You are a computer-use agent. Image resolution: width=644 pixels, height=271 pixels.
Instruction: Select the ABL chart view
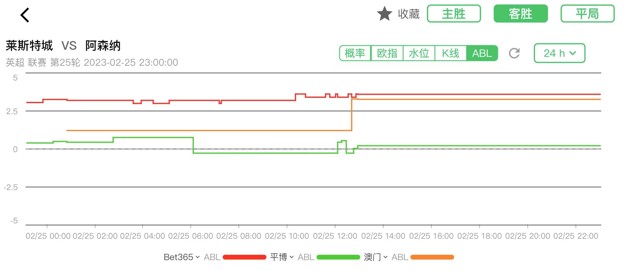[482, 53]
